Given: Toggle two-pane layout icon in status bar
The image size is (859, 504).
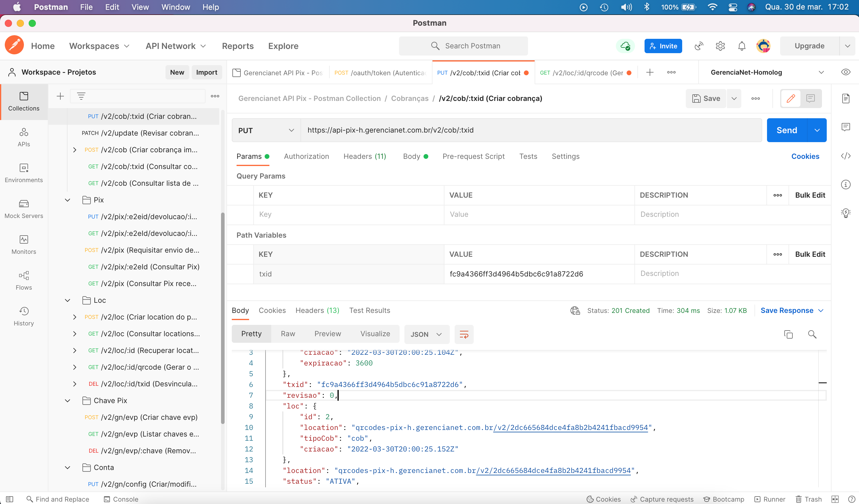Looking at the screenshot, I should pos(835,499).
